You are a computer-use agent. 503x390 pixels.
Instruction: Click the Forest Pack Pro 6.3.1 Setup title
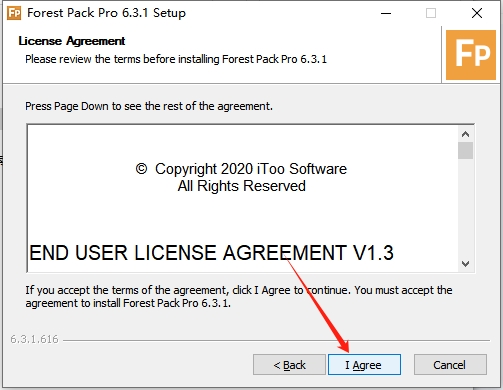click(x=106, y=13)
